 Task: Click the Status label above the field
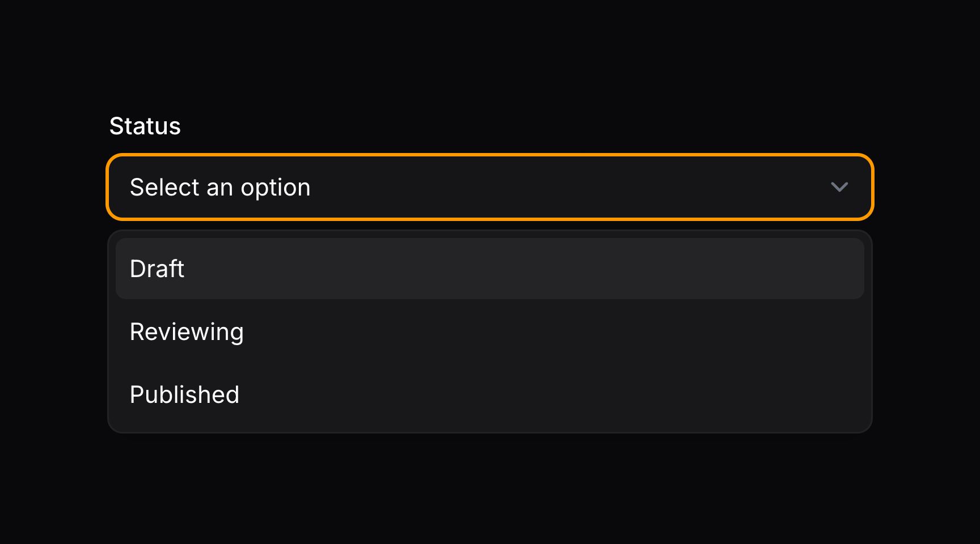click(145, 126)
